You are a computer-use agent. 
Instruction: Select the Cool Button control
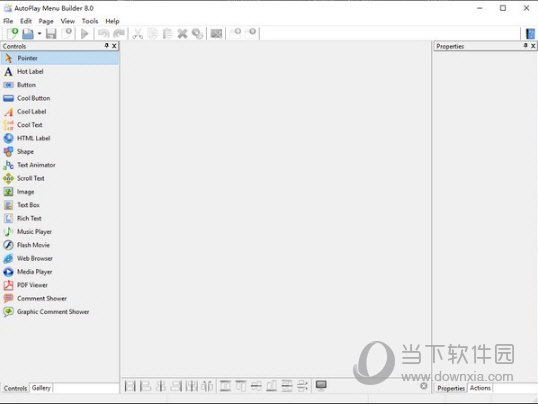pyautogui.click(x=60, y=98)
